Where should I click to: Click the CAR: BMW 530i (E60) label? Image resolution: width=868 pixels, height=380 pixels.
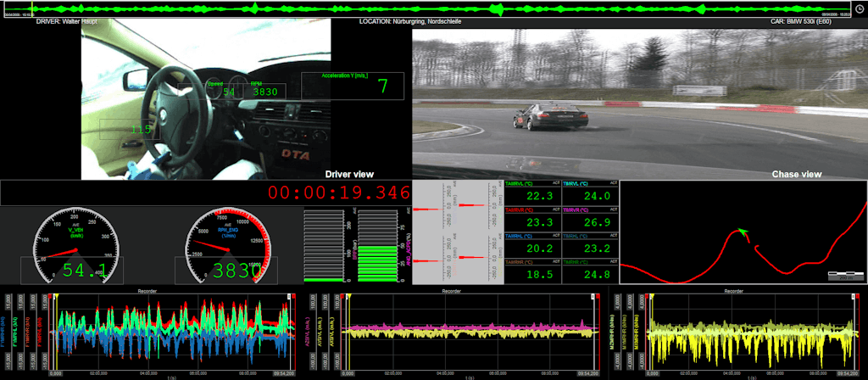point(802,21)
